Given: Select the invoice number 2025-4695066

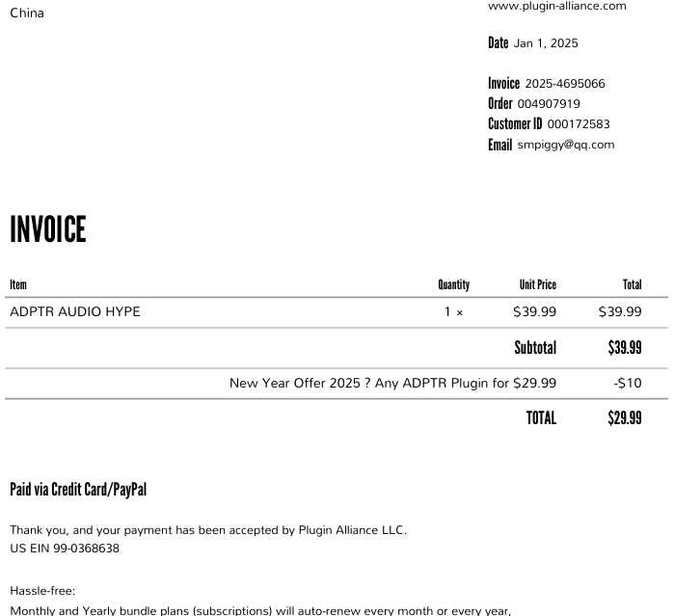Looking at the screenshot, I should point(565,84).
